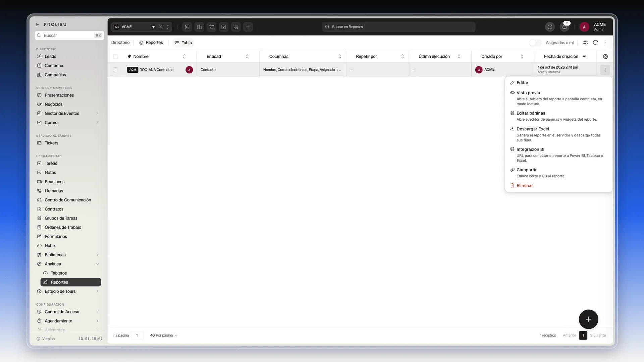644x362 pixels.
Task: Open table column settings gear icon
Action: (x=605, y=56)
